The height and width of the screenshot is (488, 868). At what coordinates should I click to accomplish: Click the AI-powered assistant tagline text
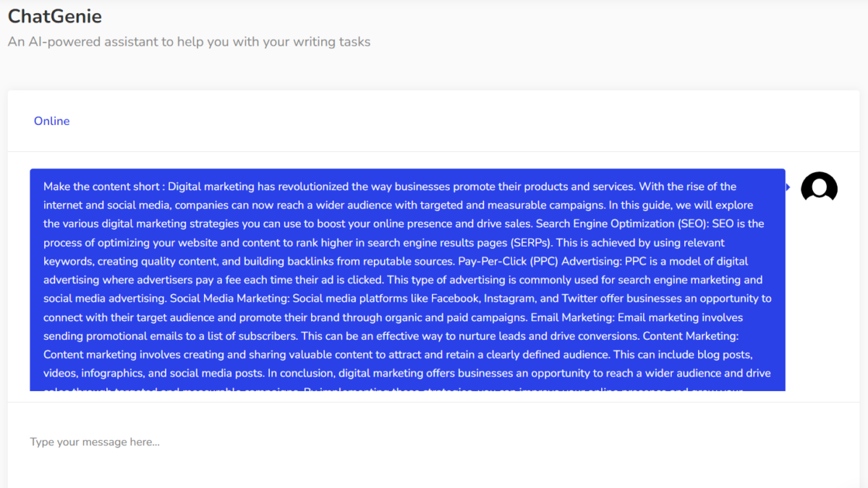click(189, 41)
